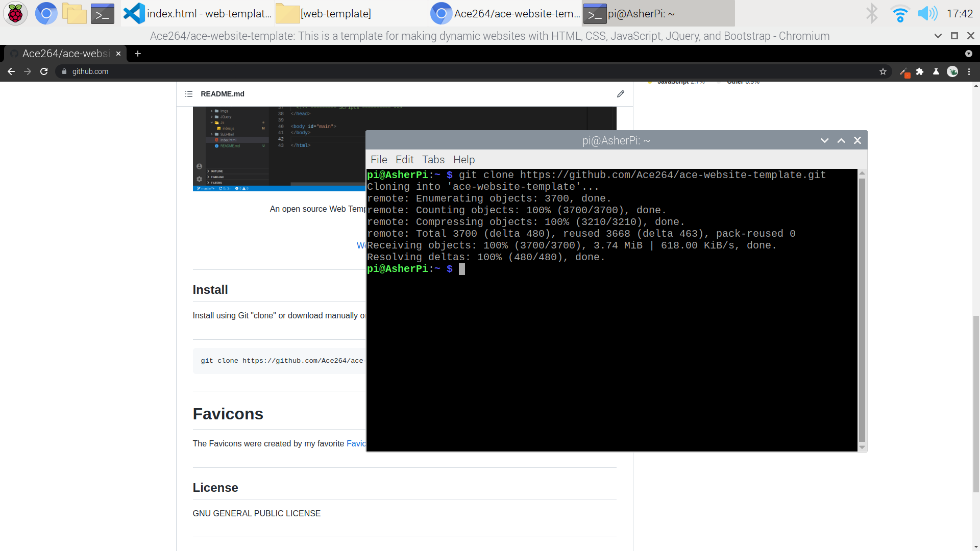980x551 pixels.
Task: Open the terminal Edit menu
Action: pos(404,160)
